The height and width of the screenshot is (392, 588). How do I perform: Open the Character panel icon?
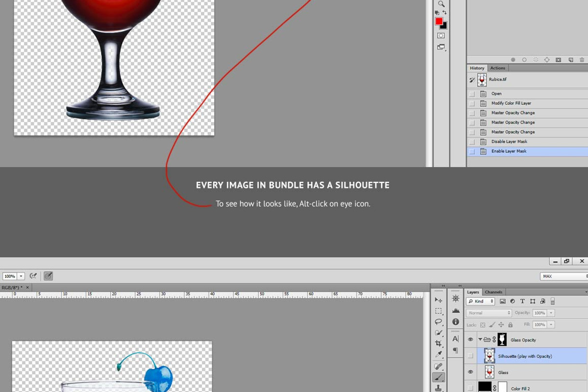[x=456, y=339]
